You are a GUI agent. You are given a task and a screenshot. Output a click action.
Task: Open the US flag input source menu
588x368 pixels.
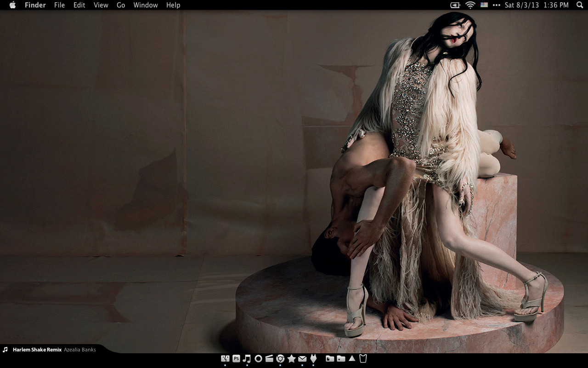484,5
